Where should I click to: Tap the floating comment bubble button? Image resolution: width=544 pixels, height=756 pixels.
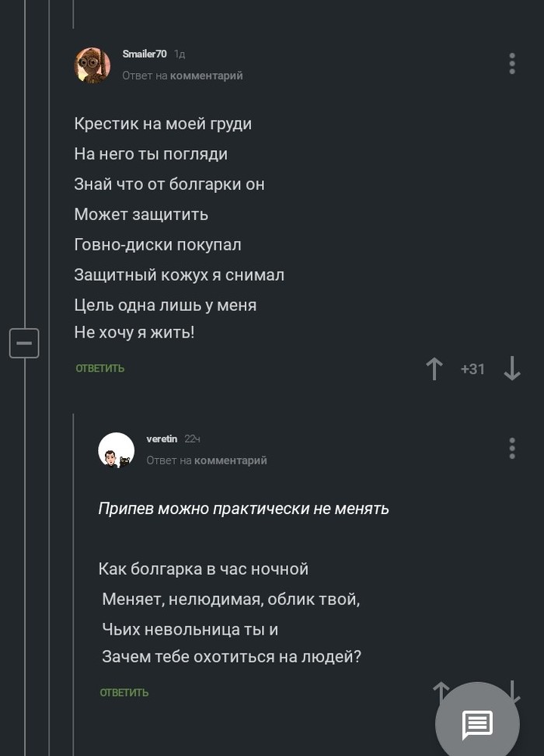477,723
